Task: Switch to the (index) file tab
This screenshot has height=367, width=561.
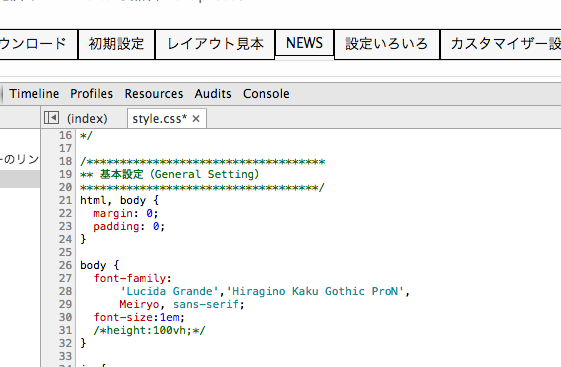Action: click(x=87, y=119)
